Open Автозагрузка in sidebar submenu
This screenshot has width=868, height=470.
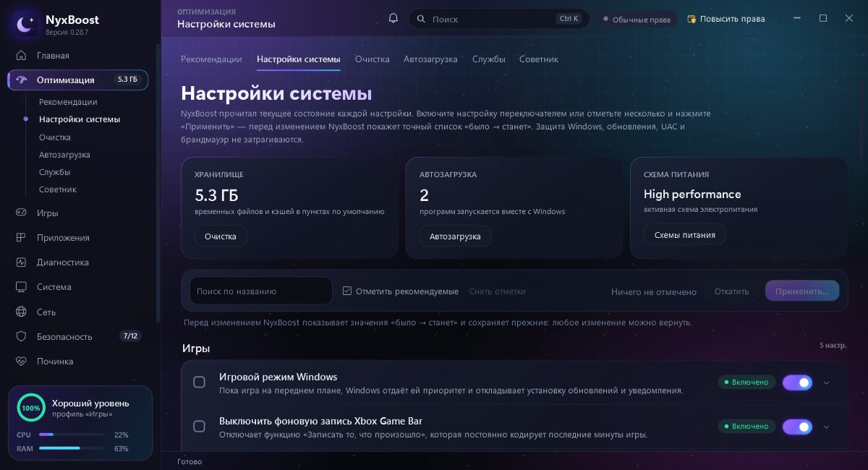(64, 155)
